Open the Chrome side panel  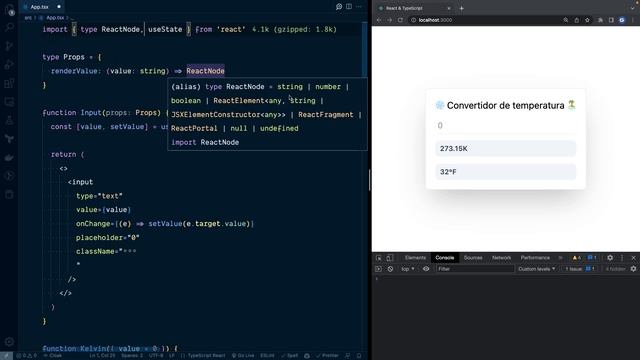(611, 20)
